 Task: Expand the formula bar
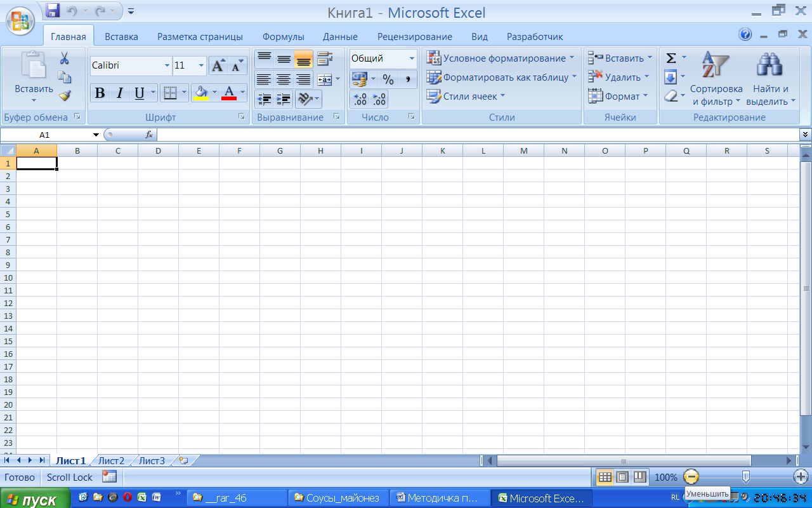(806, 135)
